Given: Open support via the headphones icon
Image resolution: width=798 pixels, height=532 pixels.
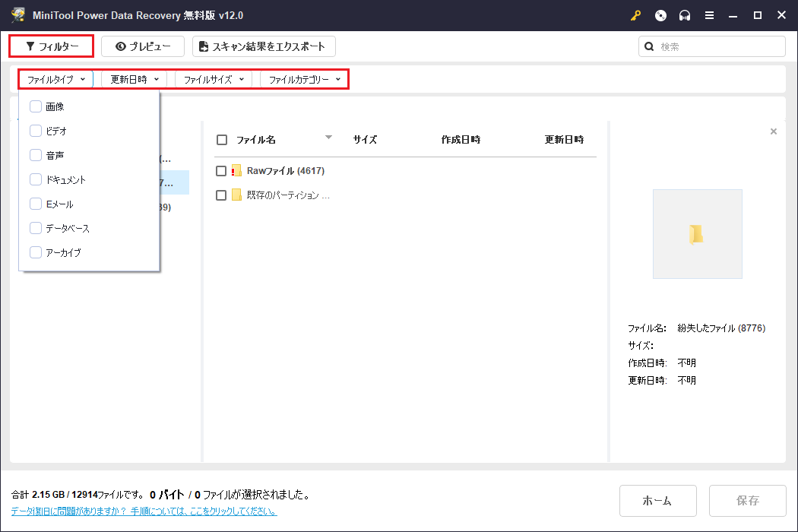Looking at the screenshot, I should 685,16.
